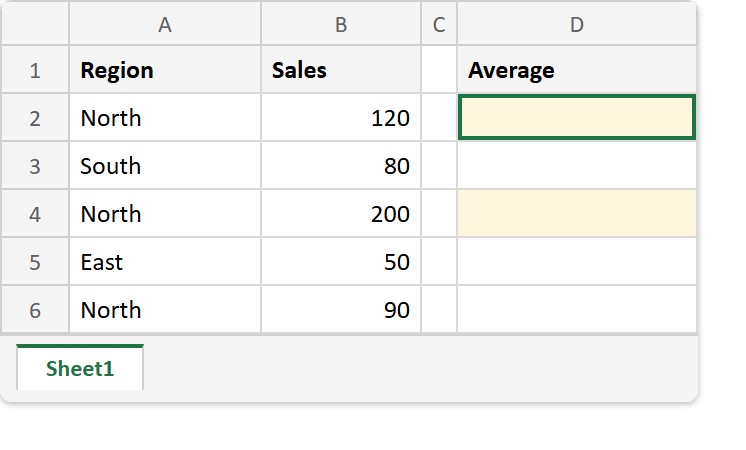Click empty cell D5

click(577, 262)
